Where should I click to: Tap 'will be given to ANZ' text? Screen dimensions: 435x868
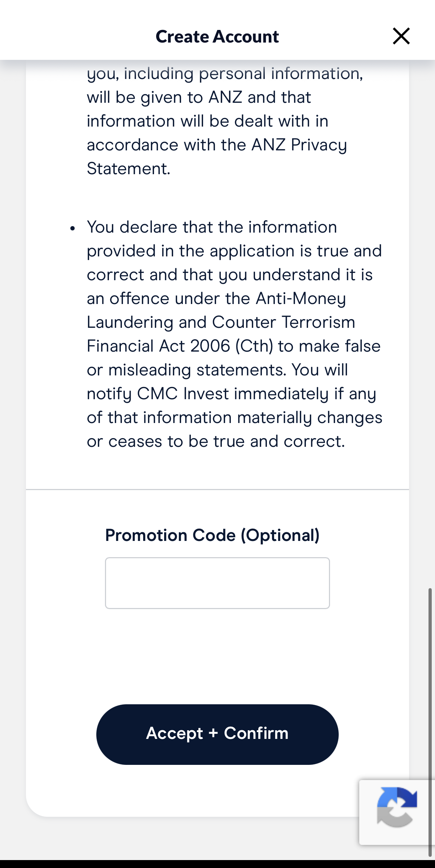[x=198, y=97]
